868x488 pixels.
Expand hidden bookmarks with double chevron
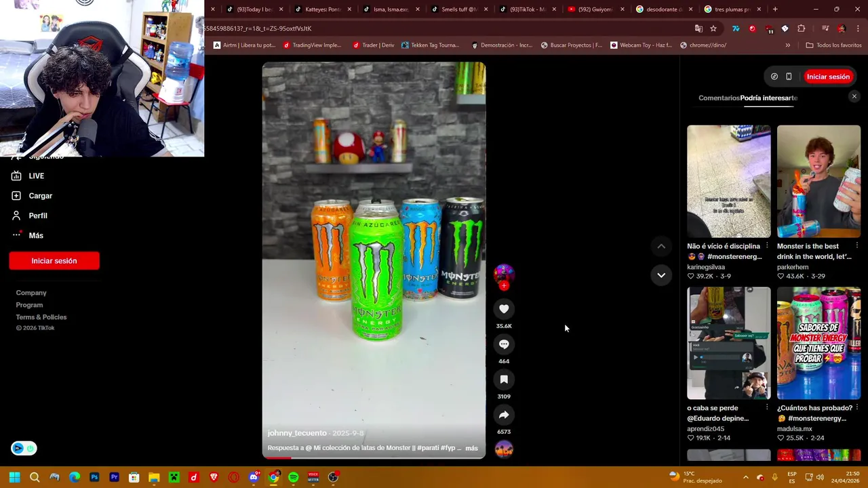coord(787,45)
